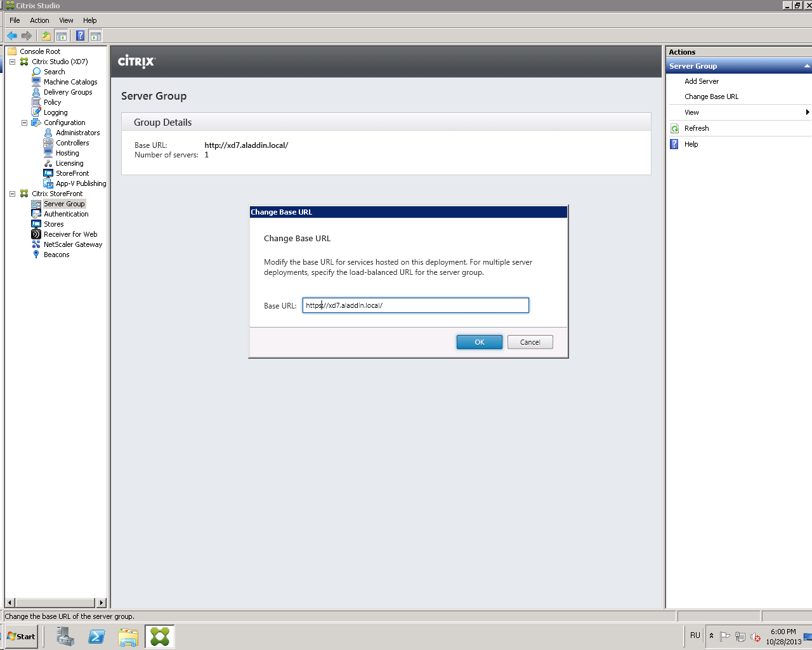Select the Search node icon
Viewport: 812px width, 650px height.
click(x=36, y=72)
